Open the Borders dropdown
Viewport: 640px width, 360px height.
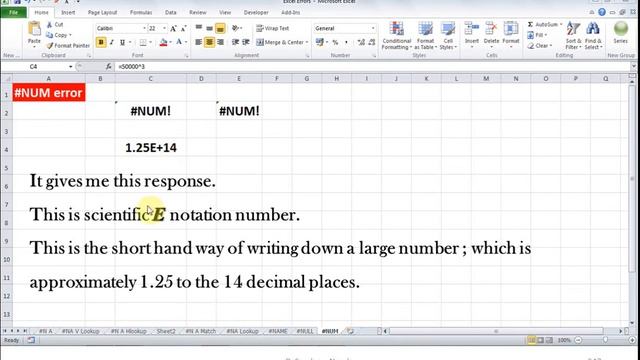pos(151,42)
